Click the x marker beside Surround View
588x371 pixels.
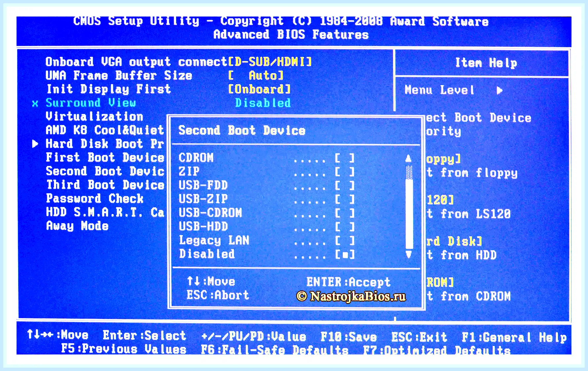tap(35, 104)
